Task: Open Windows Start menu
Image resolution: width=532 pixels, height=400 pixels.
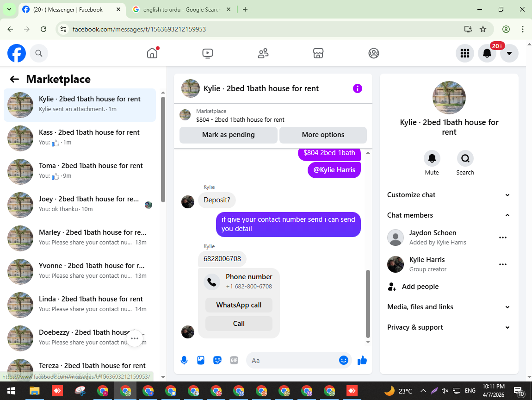Action: point(11,391)
